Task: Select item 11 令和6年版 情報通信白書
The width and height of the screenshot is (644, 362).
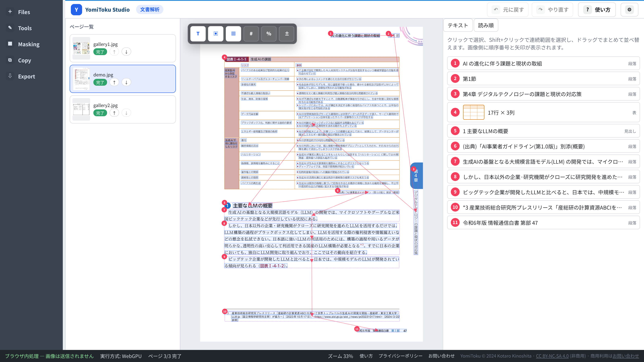Action: (544, 223)
